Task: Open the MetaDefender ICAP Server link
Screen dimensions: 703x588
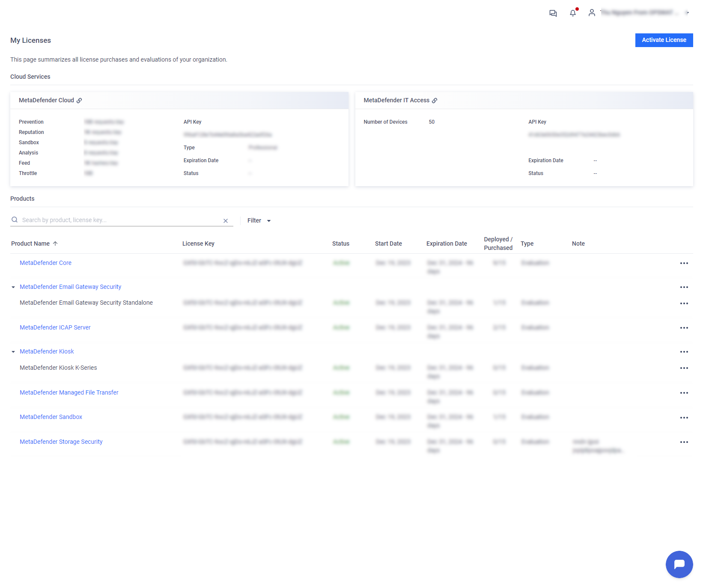Action: tap(55, 327)
